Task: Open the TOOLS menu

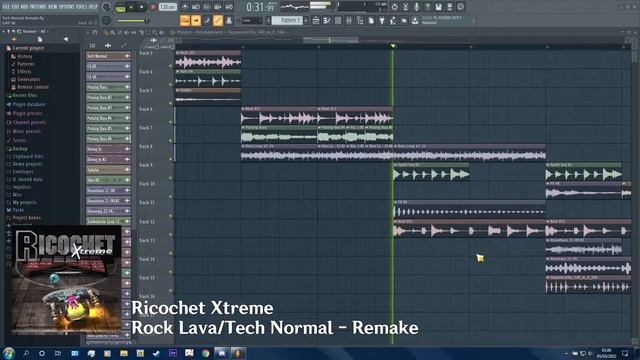Action: point(82,7)
